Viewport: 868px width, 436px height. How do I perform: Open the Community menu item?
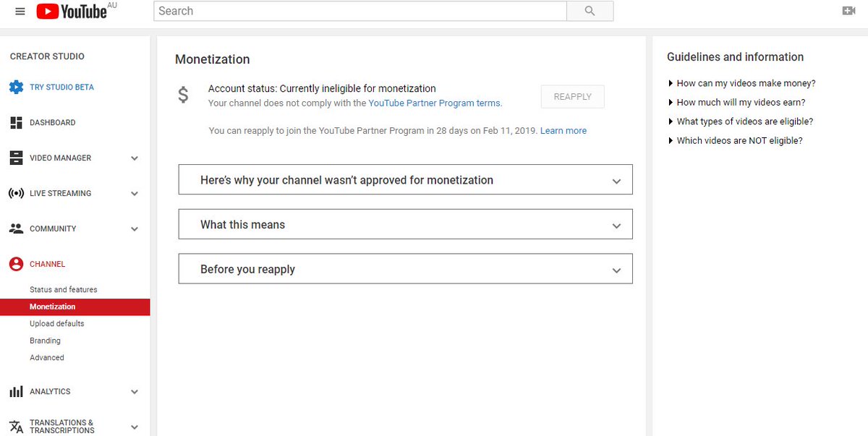[x=53, y=229]
